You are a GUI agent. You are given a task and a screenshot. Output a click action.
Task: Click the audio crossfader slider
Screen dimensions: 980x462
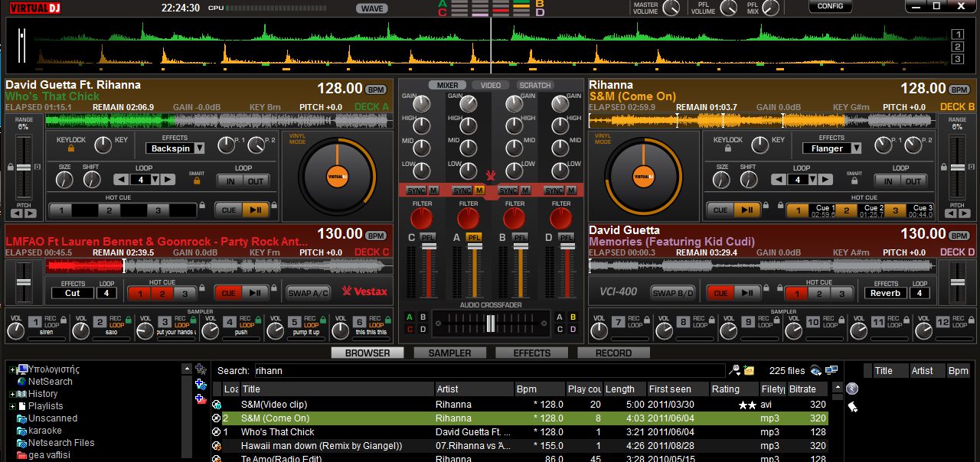tap(491, 324)
